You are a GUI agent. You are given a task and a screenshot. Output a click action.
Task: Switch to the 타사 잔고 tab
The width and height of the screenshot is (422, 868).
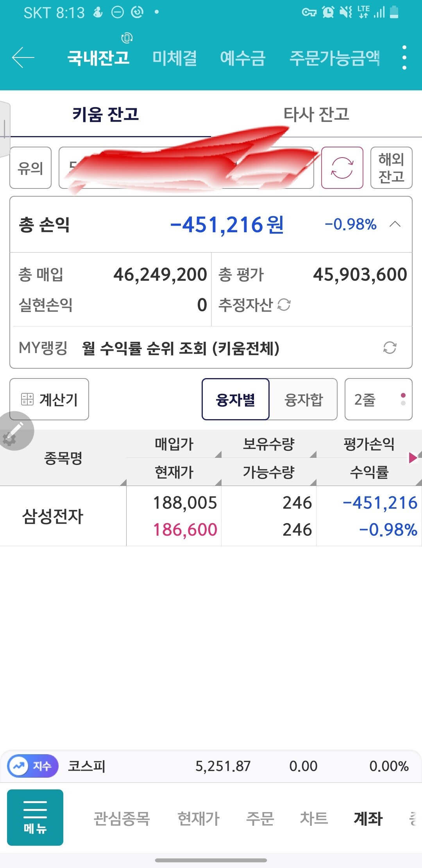point(316,114)
